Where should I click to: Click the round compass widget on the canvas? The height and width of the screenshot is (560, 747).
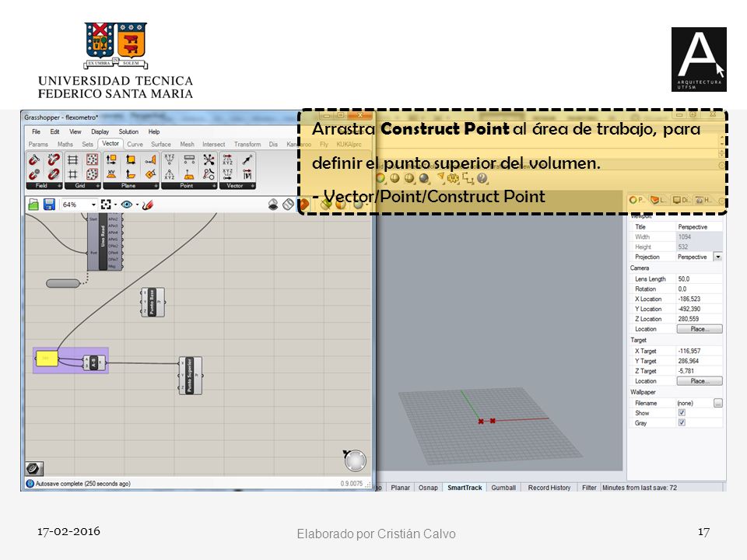pyautogui.click(x=355, y=461)
